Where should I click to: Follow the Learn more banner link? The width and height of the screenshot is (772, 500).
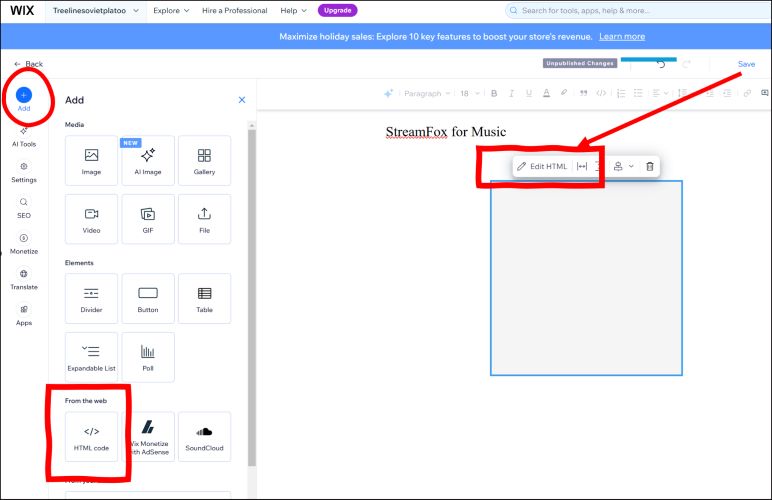pos(622,36)
